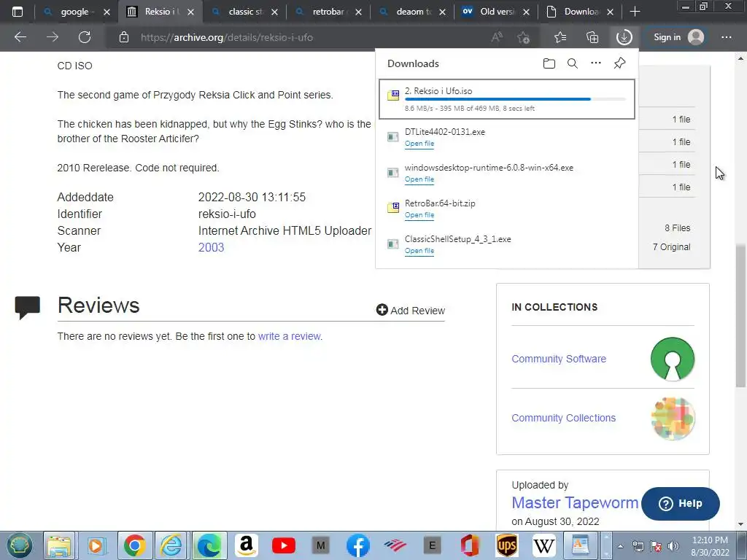The image size is (747, 560).
Task: Go back to the previous page
Action: coord(20,37)
